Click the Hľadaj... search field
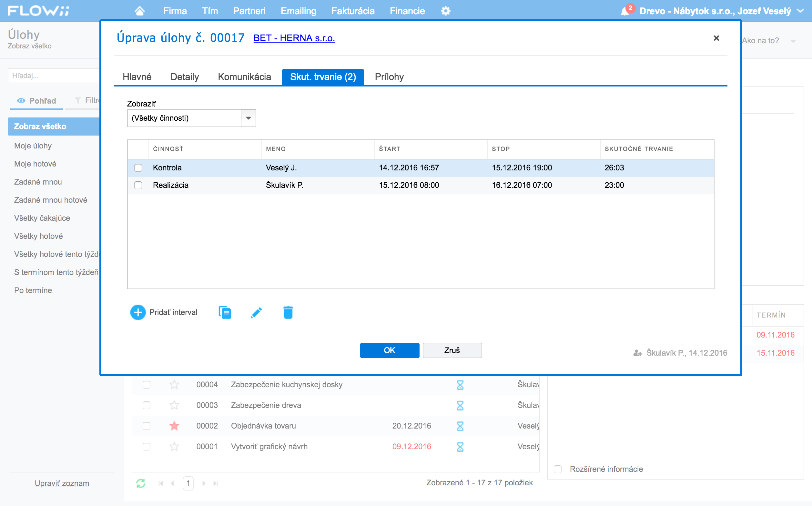 click(x=54, y=76)
